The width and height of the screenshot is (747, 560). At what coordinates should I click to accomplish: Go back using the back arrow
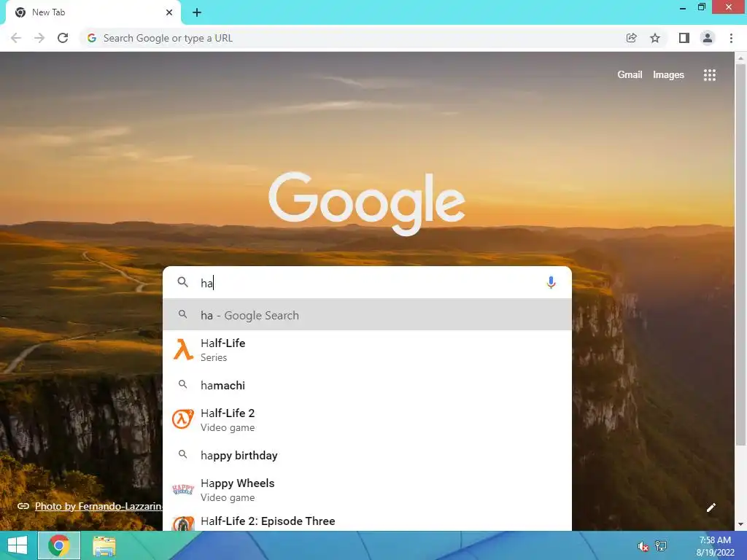click(x=16, y=38)
